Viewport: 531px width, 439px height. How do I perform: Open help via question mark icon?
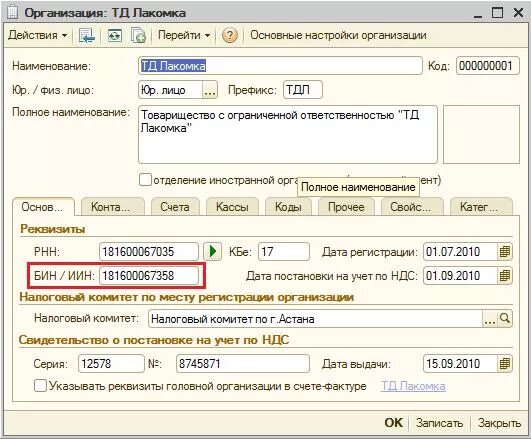point(230,35)
